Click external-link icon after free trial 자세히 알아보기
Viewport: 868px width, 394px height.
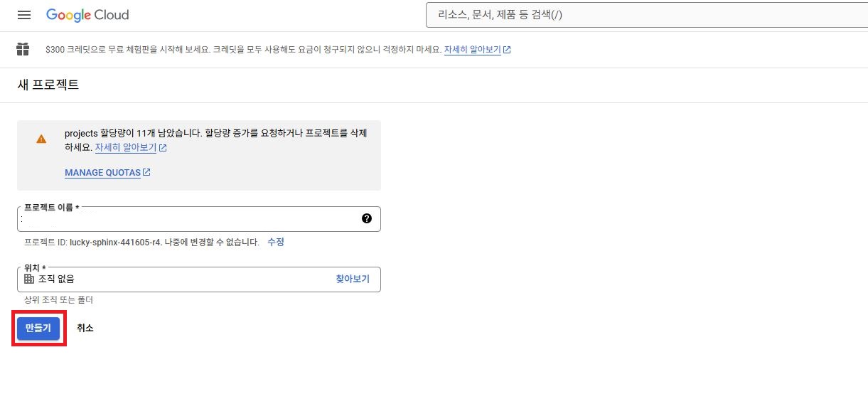pyautogui.click(x=507, y=50)
